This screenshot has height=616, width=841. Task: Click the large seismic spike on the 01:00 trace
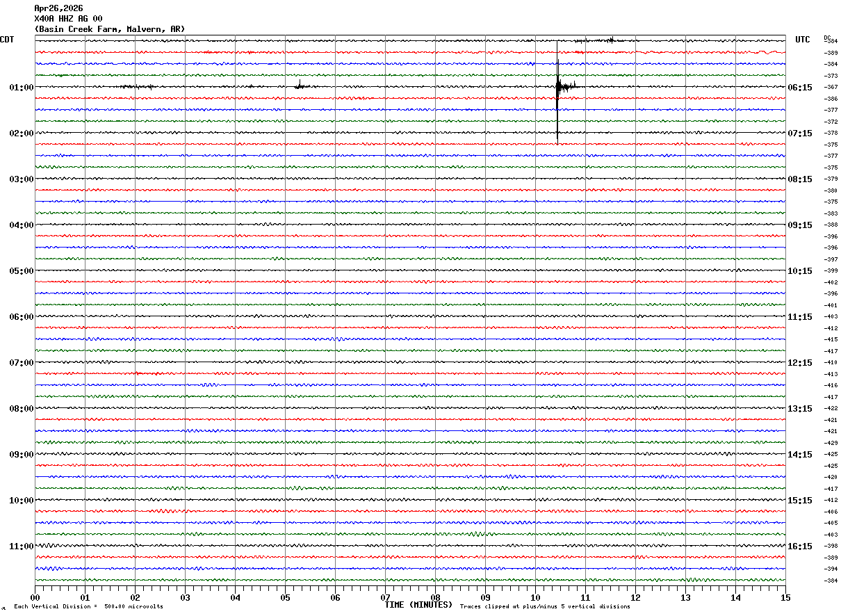pyautogui.click(x=557, y=91)
